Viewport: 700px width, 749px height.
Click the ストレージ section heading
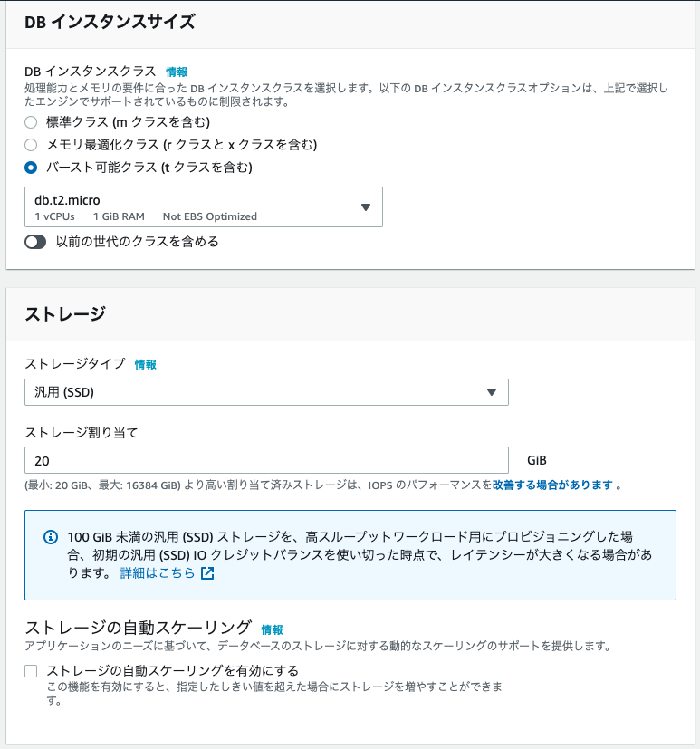(x=64, y=314)
